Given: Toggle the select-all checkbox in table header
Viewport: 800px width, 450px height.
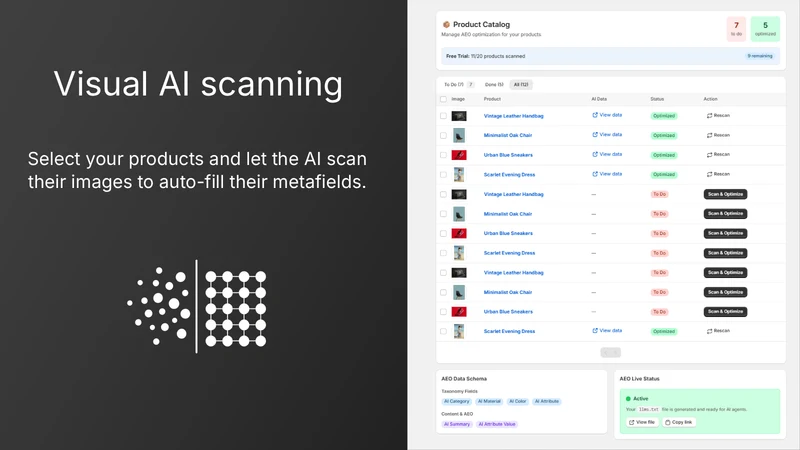Looking at the screenshot, I should click(443, 99).
